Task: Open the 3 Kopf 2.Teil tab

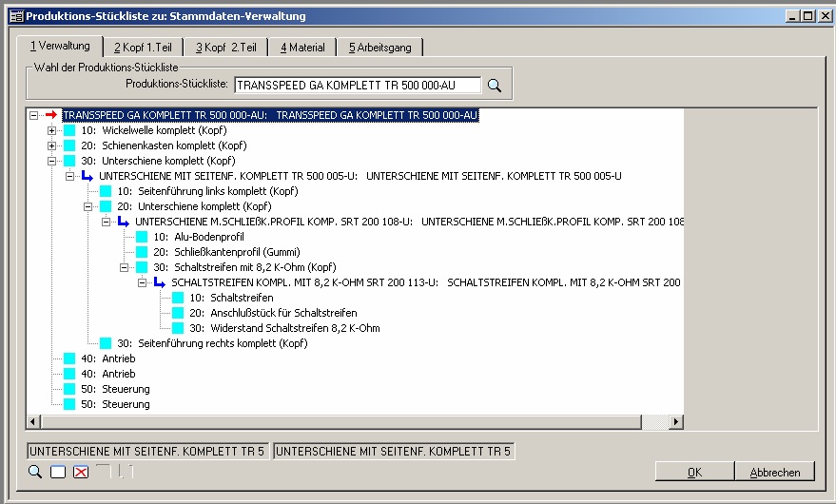Action: point(226,48)
